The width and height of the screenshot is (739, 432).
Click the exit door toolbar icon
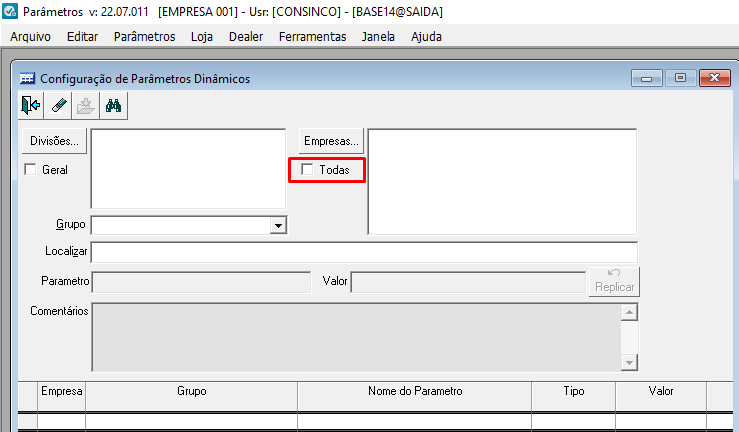coord(31,105)
